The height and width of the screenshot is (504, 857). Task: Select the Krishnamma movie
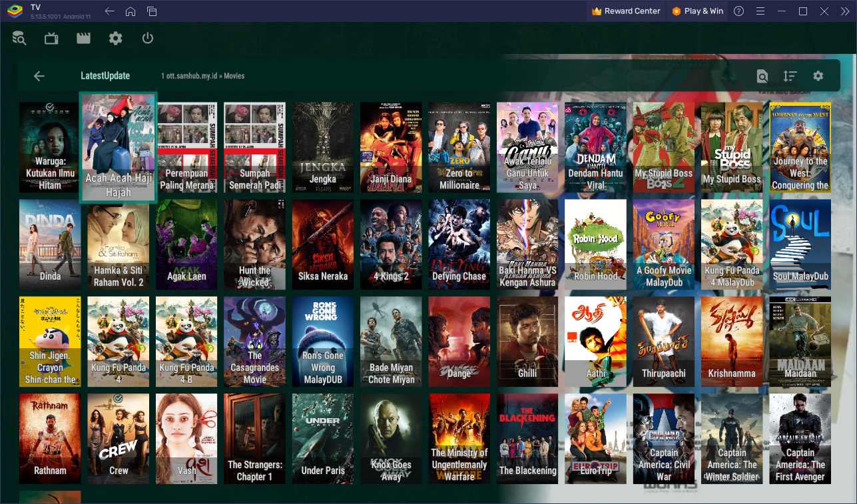point(732,342)
